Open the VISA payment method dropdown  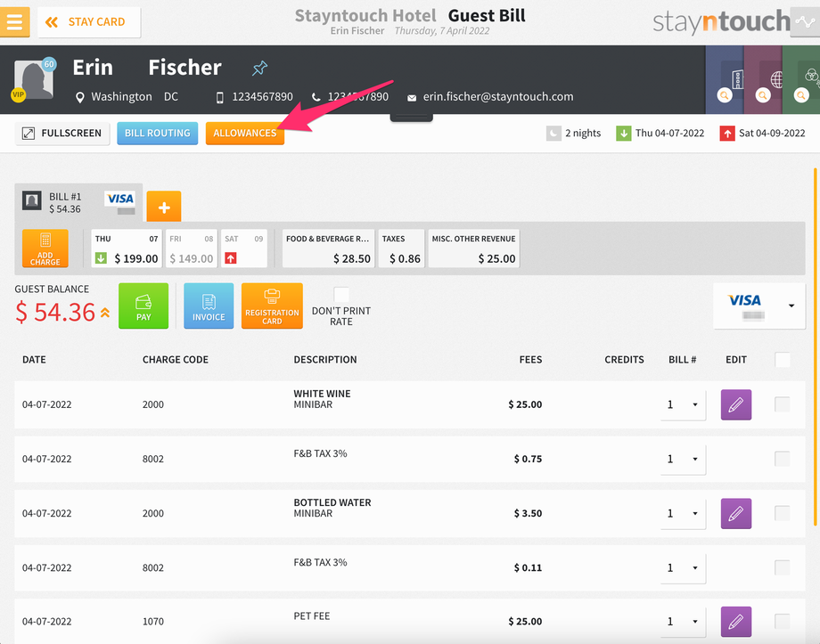pos(759,306)
